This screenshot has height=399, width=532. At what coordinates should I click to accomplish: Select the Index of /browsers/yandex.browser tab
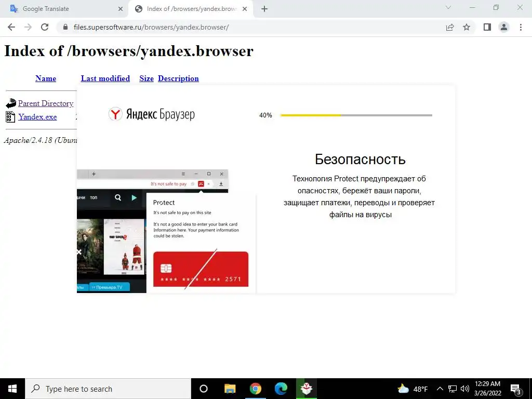pos(191,9)
